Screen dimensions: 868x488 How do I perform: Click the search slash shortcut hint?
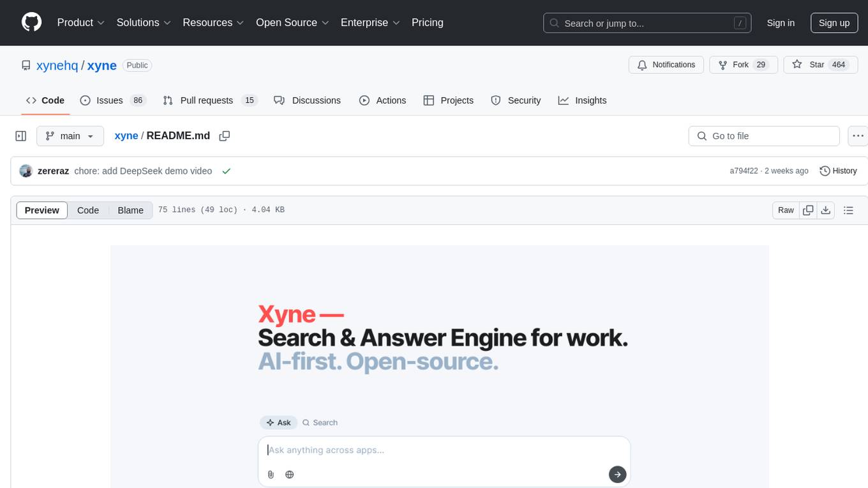740,23
